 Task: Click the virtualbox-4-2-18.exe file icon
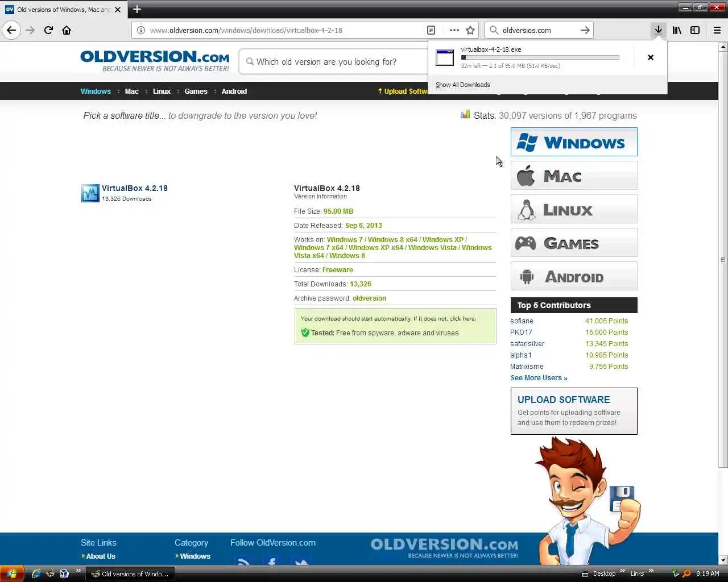pos(445,57)
